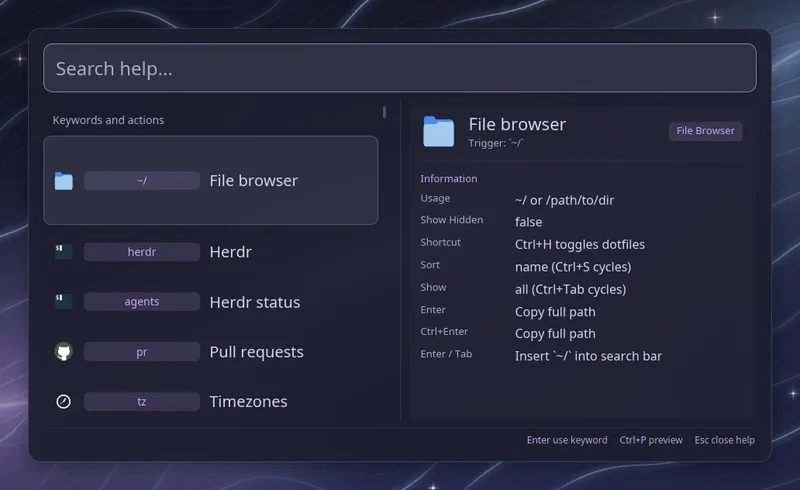Click the Show label in Information
Viewport: 800px width, 490px height.
[433, 287]
